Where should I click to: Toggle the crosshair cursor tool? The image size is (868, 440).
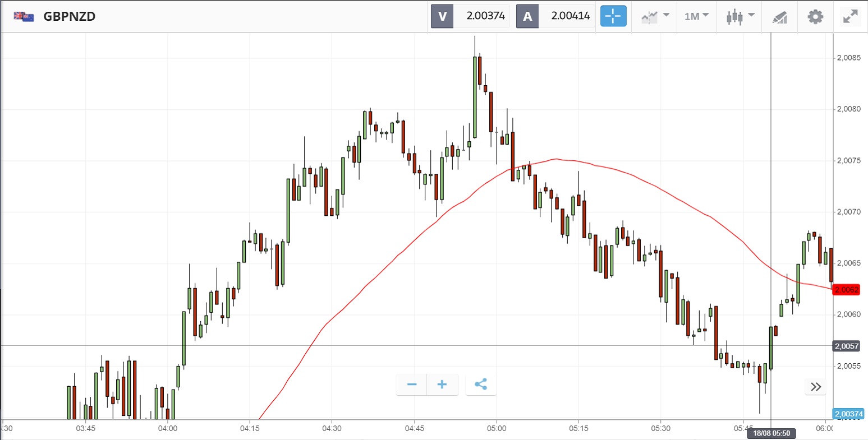[x=613, y=16]
